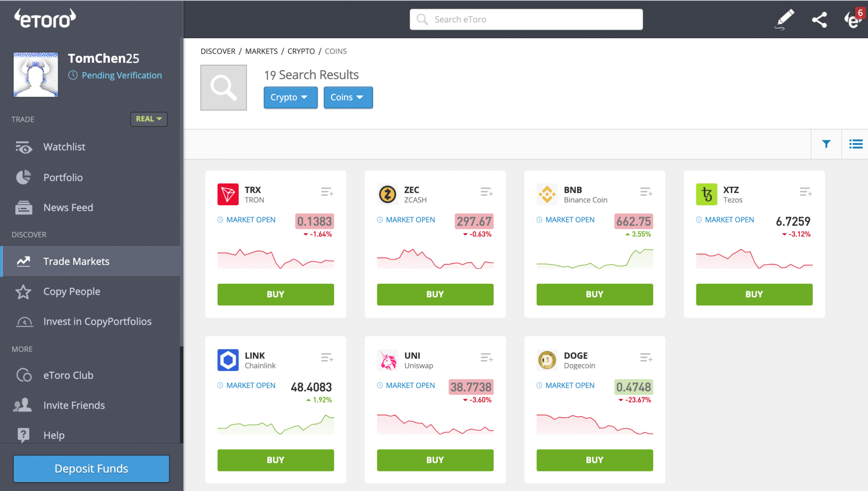Viewport: 868px width, 491px height.
Task: Add BNB to watchlist icon
Action: tap(646, 192)
